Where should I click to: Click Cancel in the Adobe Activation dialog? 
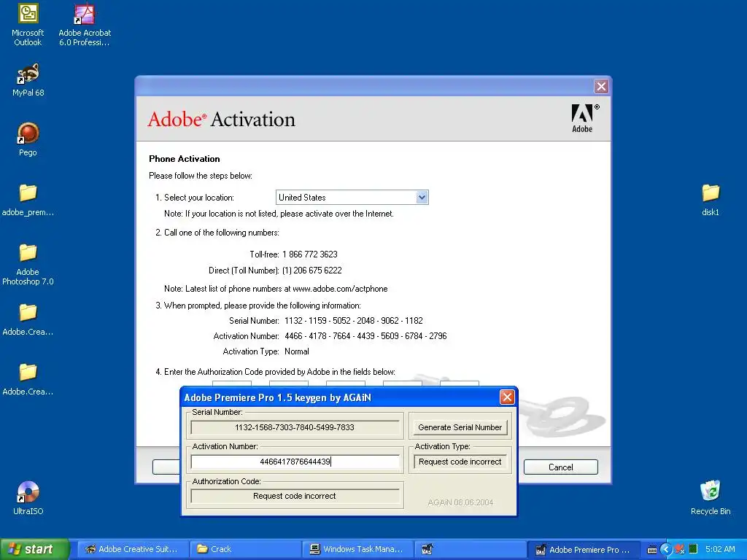click(561, 467)
